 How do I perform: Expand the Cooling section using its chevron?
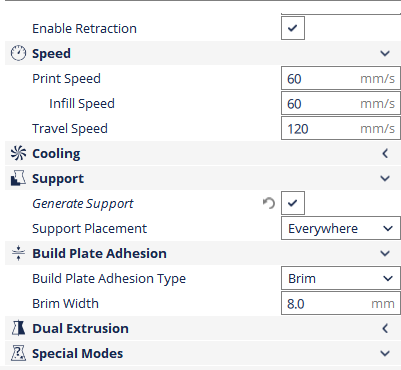click(x=385, y=153)
